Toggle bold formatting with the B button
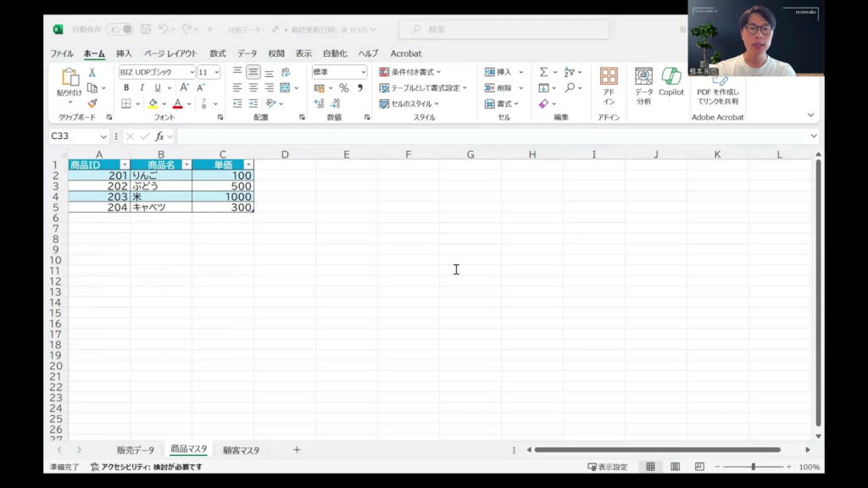The width and height of the screenshot is (868, 488). 126,88
